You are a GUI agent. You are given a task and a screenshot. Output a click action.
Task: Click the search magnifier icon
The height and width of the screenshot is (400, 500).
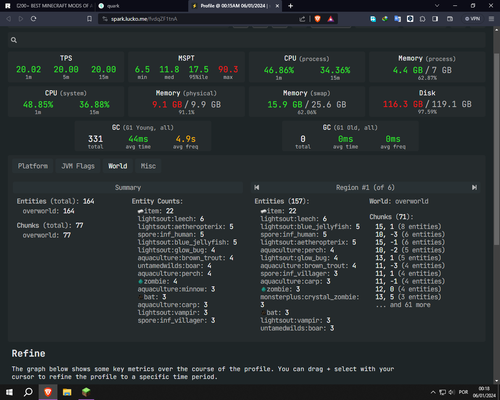click(14, 40)
